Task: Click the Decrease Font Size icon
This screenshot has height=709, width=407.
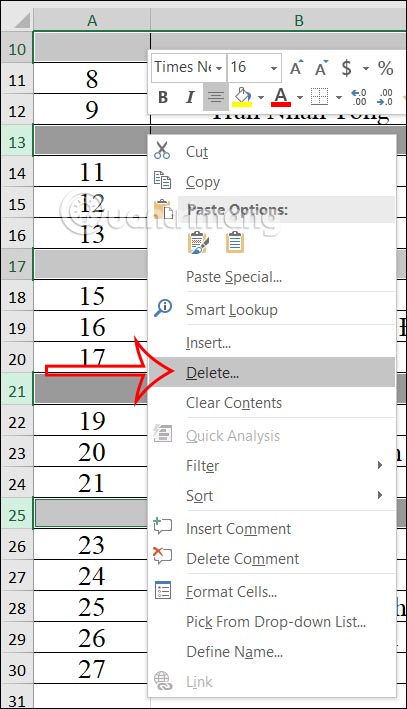Action: 322,68
